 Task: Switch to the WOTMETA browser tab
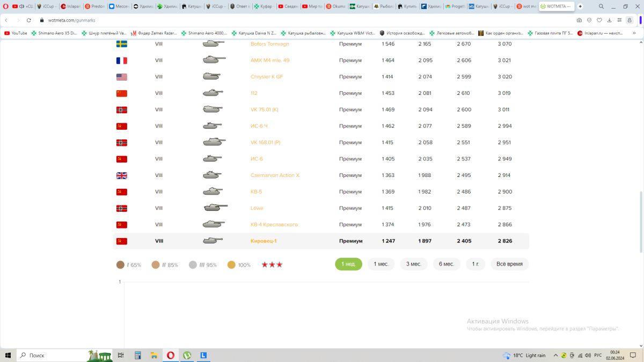[555, 6]
